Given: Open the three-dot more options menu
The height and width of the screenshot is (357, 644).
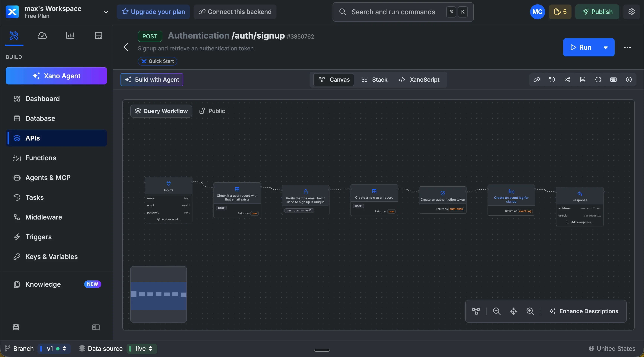Looking at the screenshot, I should (627, 47).
